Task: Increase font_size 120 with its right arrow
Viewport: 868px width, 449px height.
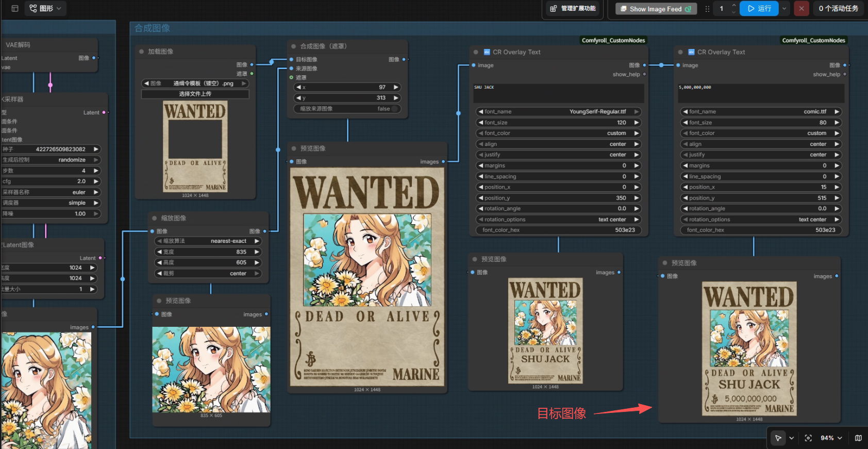Action: tap(637, 123)
